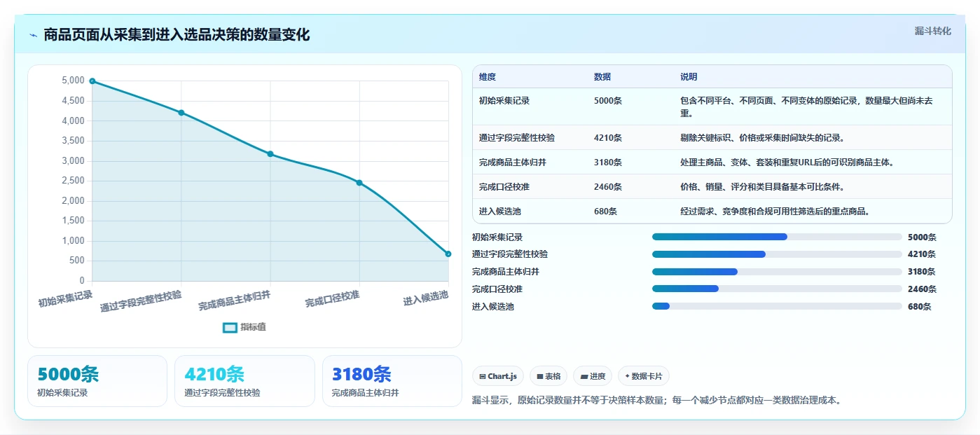Click the title 商品页面从采集到进入选品决策的数量变化
The image size is (980, 435).
coord(177,34)
